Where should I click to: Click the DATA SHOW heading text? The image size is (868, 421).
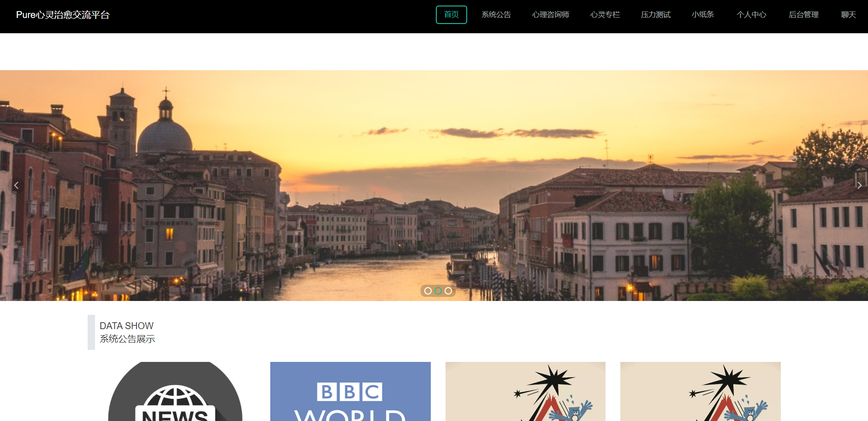coord(126,326)
